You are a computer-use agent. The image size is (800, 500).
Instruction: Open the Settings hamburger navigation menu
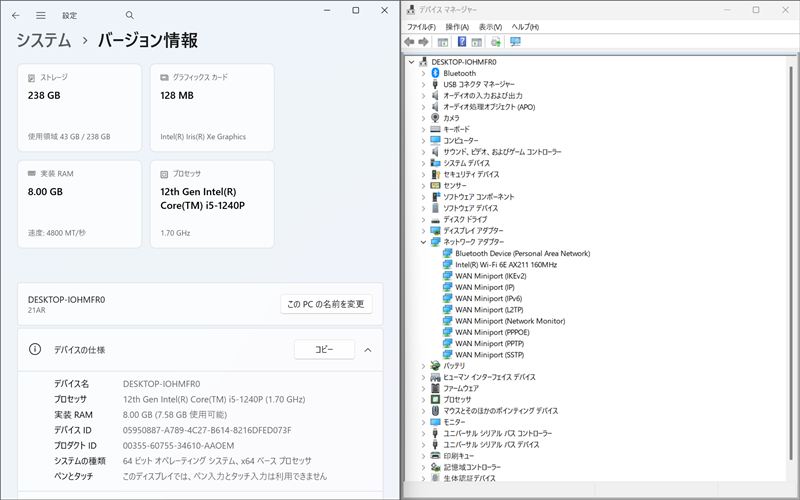pyautogui.click(x=40, y=16)
